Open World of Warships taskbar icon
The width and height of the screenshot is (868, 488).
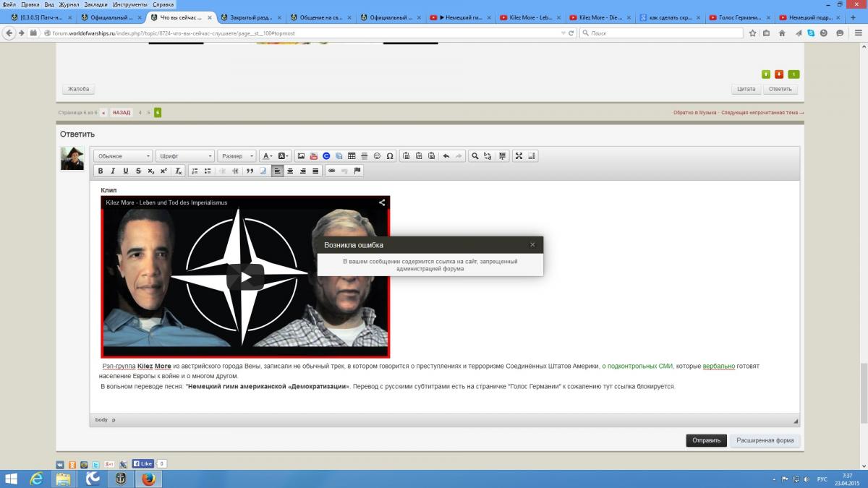[x=121, y=479]
